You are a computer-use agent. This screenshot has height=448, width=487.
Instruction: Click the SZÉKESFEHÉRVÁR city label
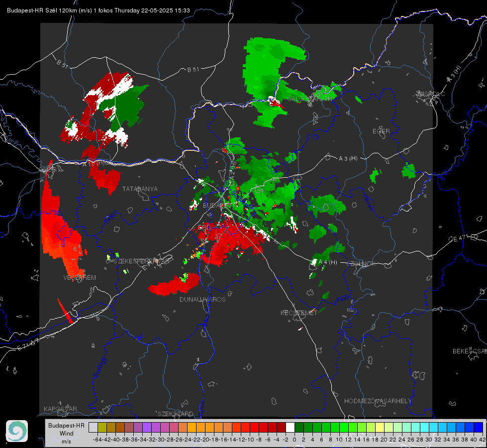(x=141, y=261)
